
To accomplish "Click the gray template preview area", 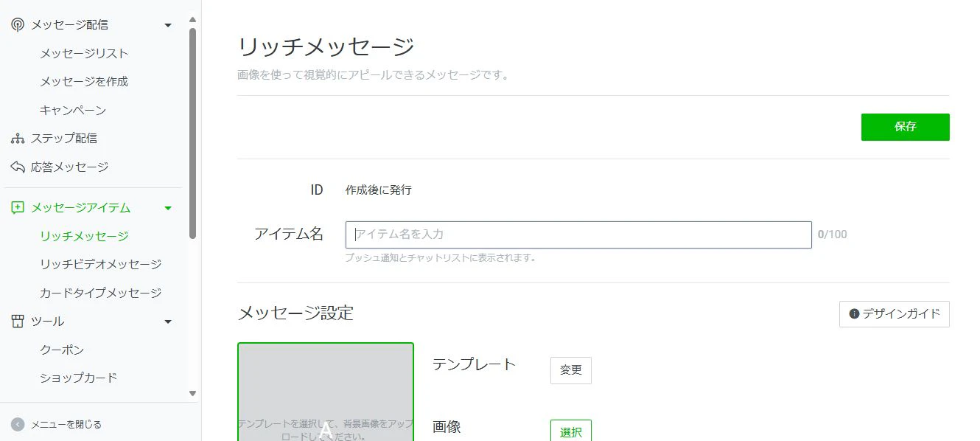I will coord(326,392).
